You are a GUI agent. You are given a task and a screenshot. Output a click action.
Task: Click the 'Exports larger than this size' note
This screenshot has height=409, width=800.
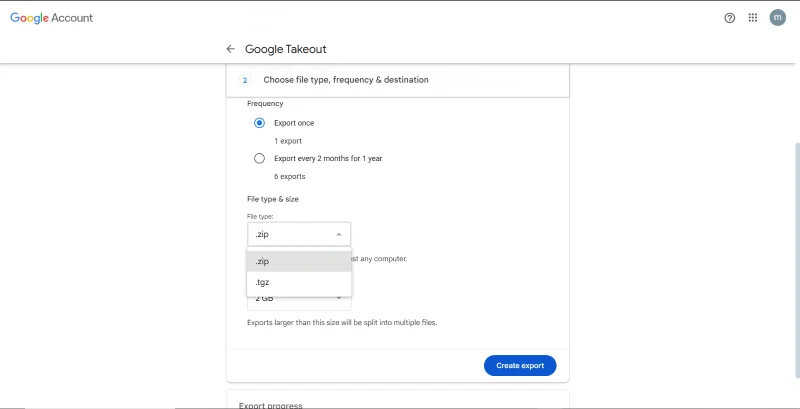tap(342, 322)
